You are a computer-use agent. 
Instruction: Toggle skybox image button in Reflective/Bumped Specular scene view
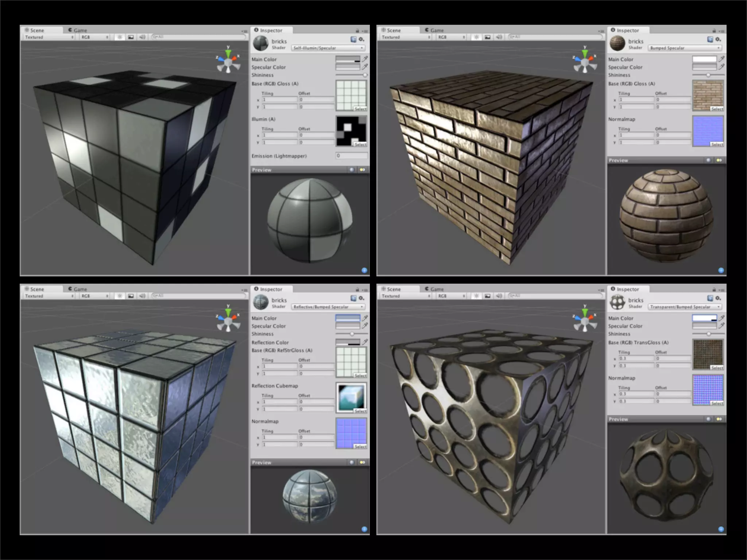[131, 296]
